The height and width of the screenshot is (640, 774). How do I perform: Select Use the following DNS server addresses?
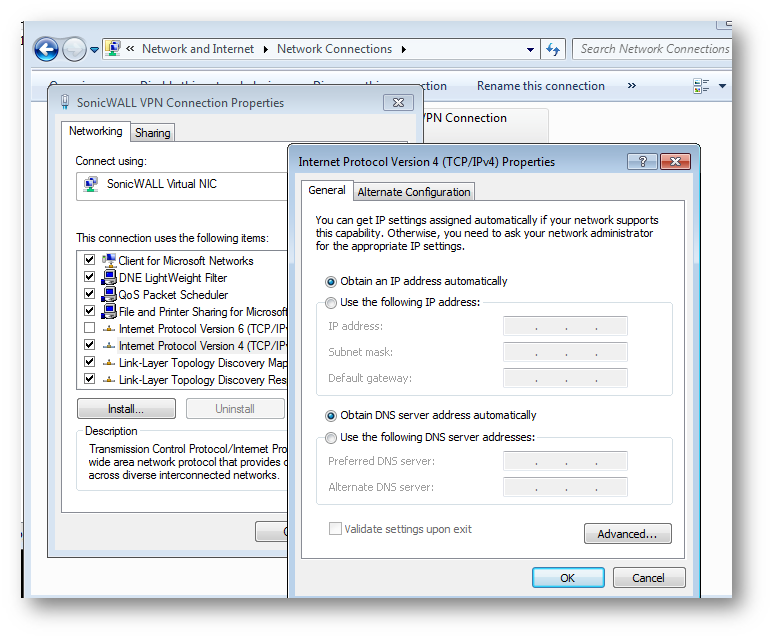point(331,438)
